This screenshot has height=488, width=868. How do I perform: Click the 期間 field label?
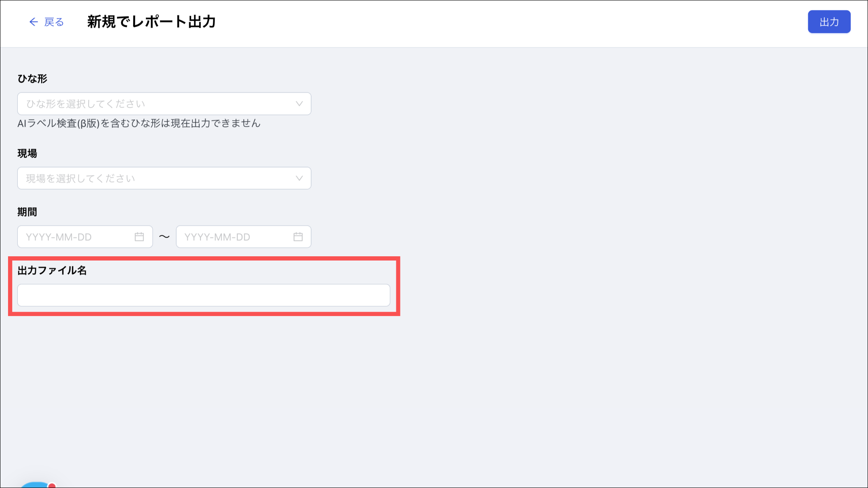point(27,212)
